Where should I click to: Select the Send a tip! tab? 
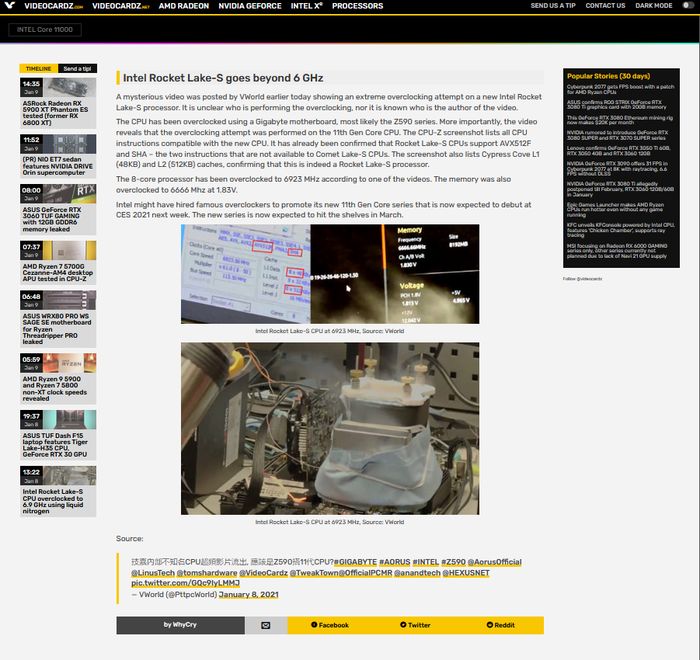[77, 68]
